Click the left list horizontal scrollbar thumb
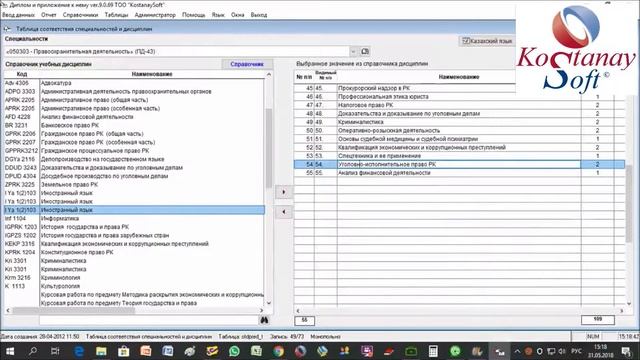 [x=73, y=311]
